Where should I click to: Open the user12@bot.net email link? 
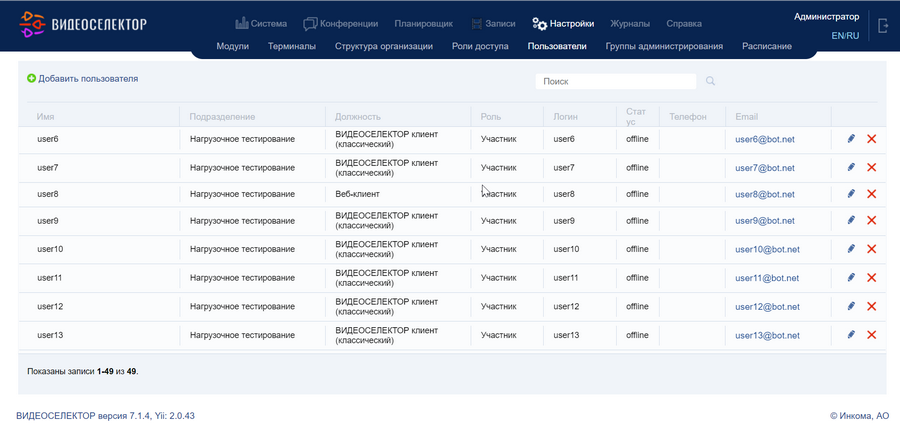tap(767, 307)
